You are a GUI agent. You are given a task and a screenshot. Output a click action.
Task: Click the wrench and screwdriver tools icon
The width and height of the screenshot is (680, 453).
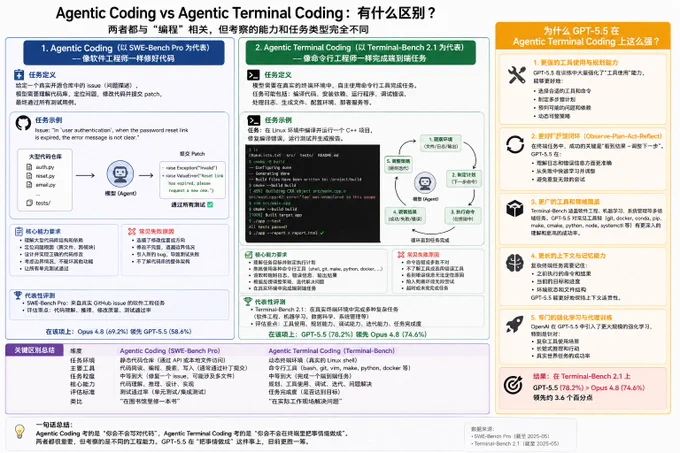point(517,75)
